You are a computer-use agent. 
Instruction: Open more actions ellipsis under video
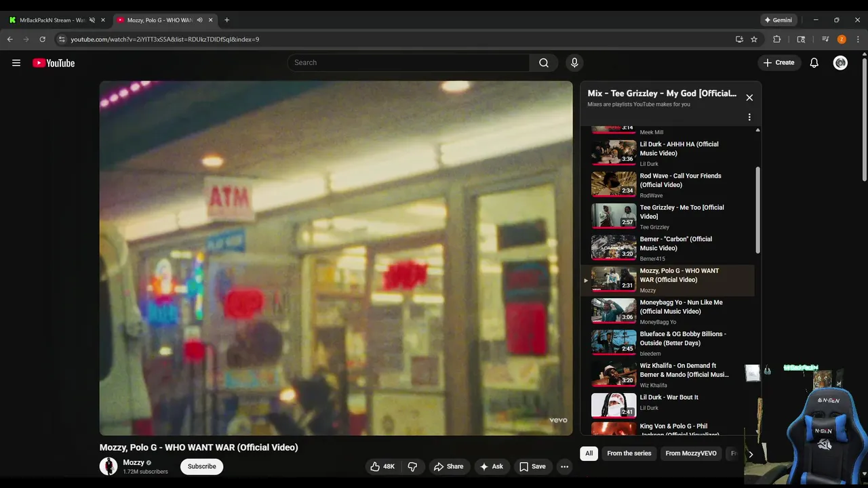coord(564,466)
